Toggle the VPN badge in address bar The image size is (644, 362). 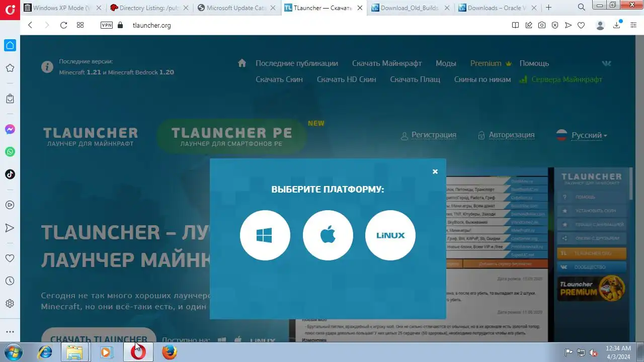coord(107,25)
